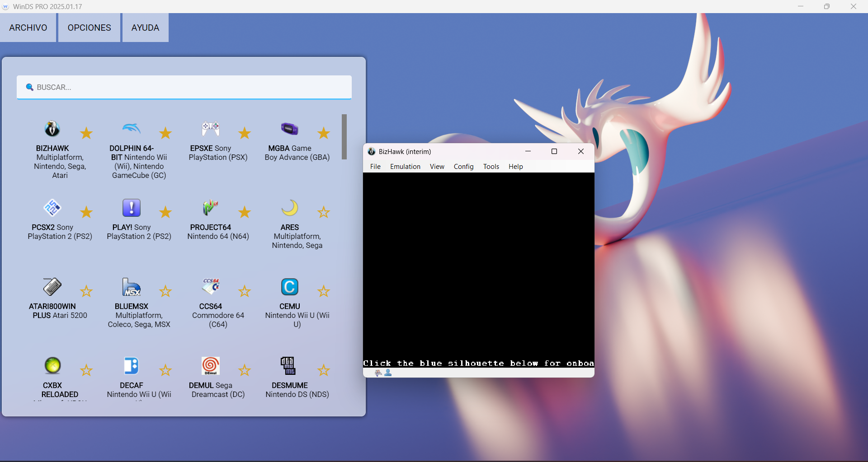Viewport: 868px width, 462px height.
Task: Launch the Demul Dreamcast icon
Action: (x=211, y=366)
